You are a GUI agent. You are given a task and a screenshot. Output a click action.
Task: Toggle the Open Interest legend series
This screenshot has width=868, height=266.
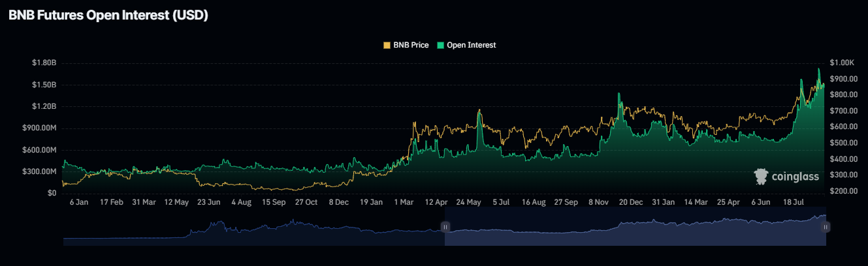point(471,45)
